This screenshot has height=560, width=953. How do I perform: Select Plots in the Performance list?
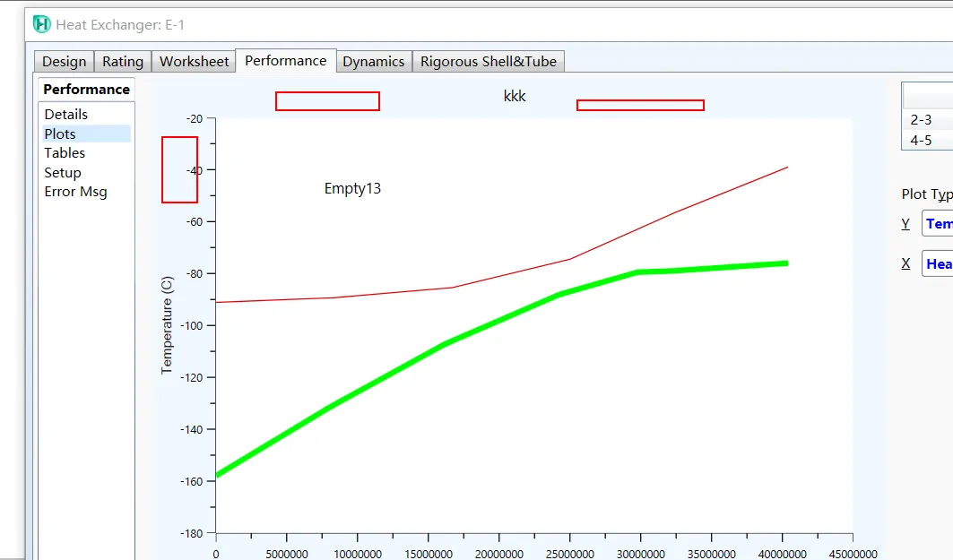[60, 134]
